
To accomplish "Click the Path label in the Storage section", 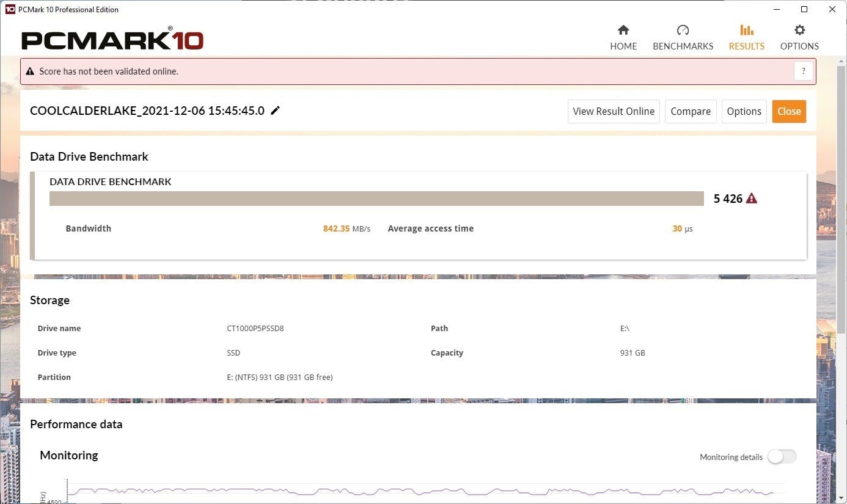I will (439, 328).
